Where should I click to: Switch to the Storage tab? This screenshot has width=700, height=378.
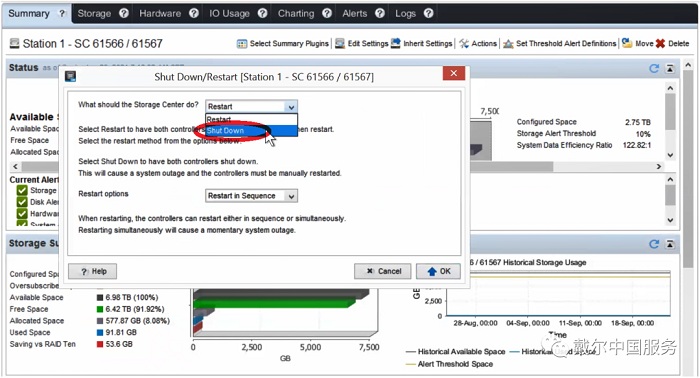pos(94,13)
